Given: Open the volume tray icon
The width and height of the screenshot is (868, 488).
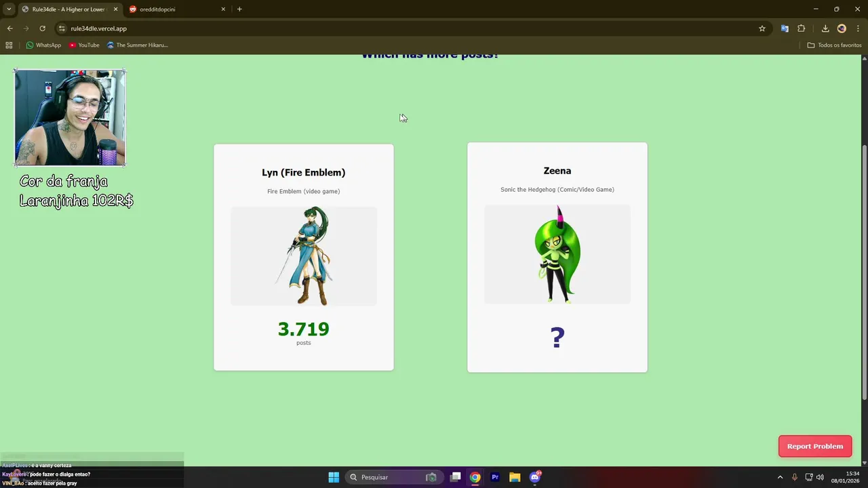Looking at the screenshot, I should (820, 477).
